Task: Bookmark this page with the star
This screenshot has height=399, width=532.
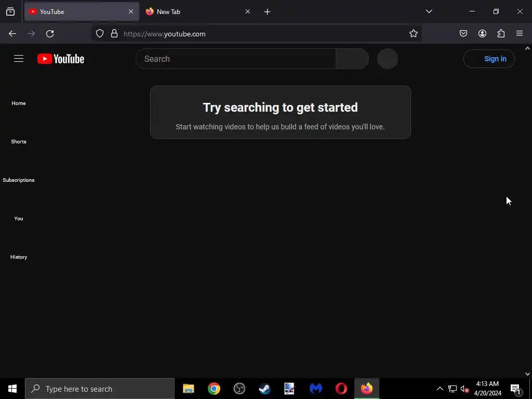Action: [x=413, y=34]
